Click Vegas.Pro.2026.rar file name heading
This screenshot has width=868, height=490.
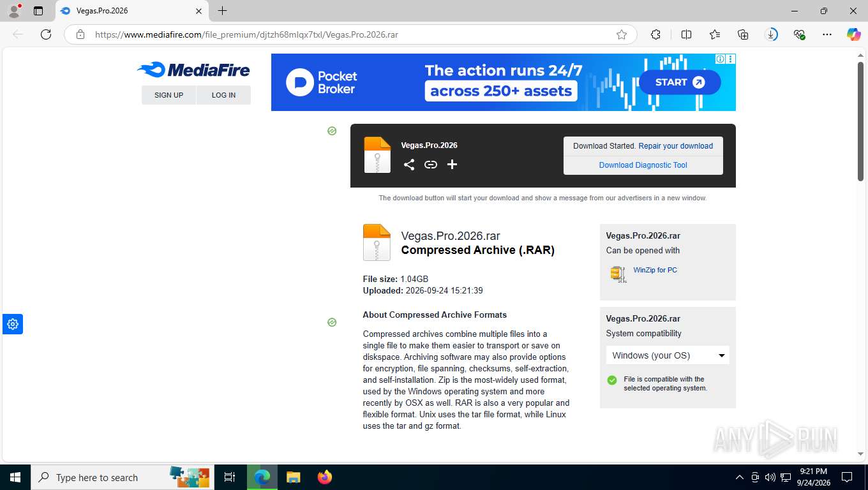point(451,236)
